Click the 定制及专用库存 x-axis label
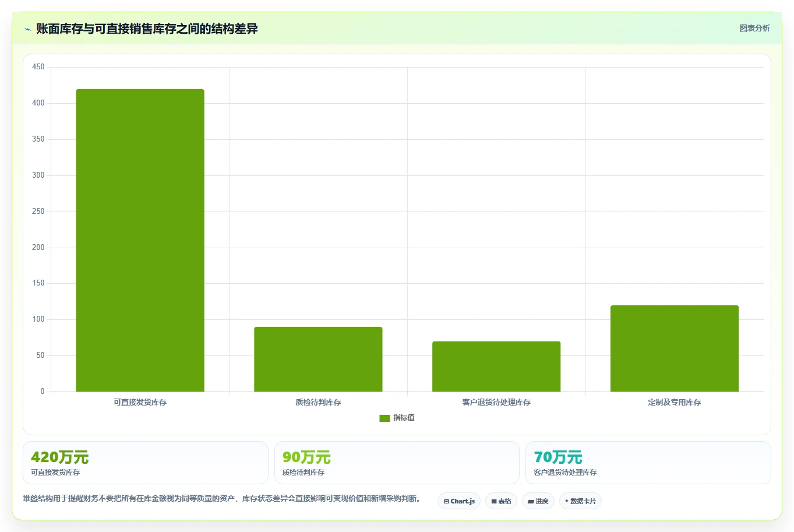The width and height of the screenshot is (794, 532). 675,402
